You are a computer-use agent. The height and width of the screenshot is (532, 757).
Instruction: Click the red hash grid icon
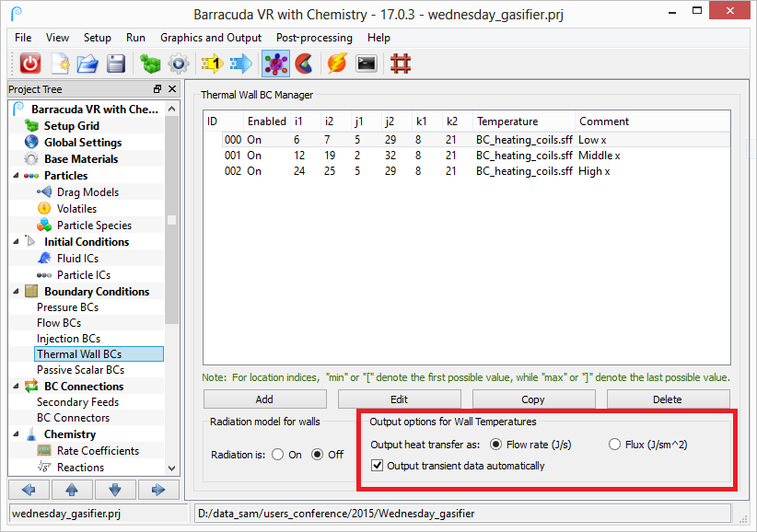click(x=400, y=64)
